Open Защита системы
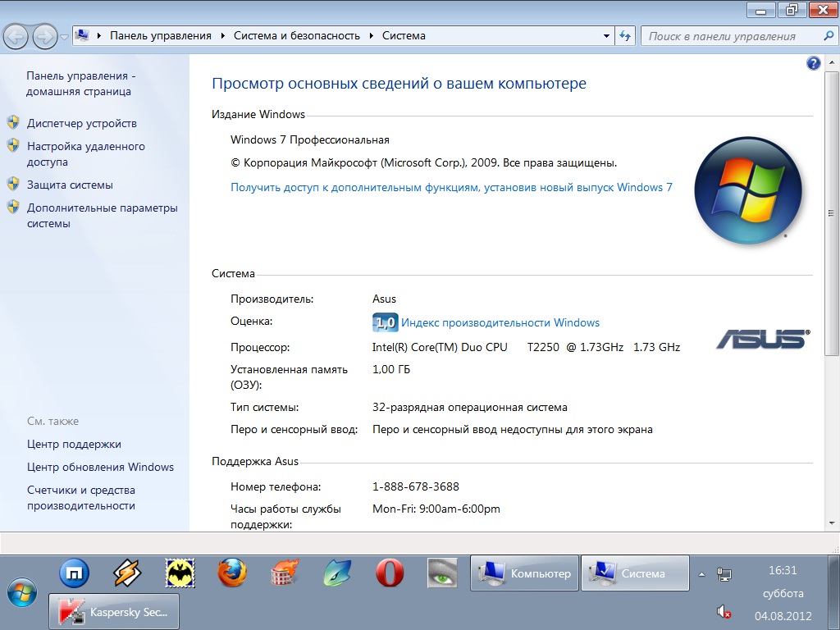 tap(71, 185)
